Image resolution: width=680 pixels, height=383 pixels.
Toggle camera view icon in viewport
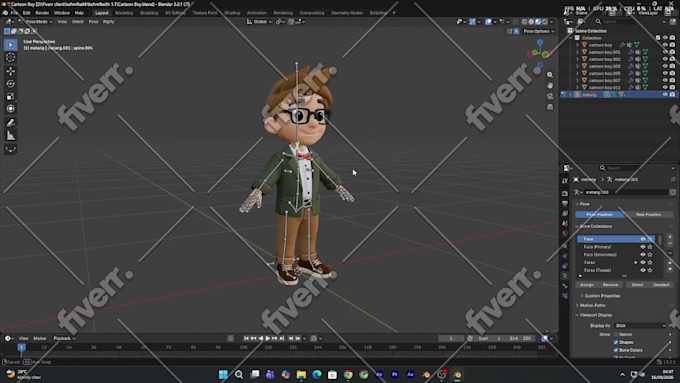(550, 96)
